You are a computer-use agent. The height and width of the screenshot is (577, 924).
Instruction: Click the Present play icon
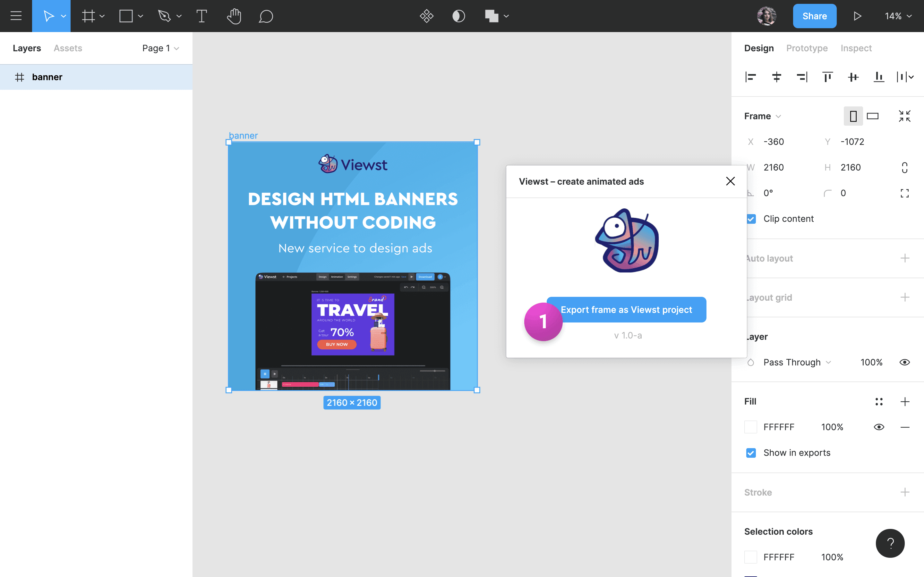[x=857, y=16]
